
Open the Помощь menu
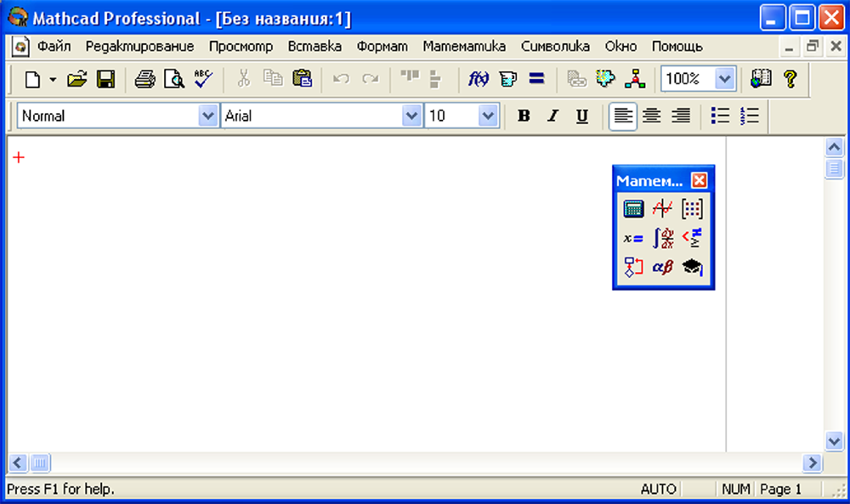(x=677, y=47)
